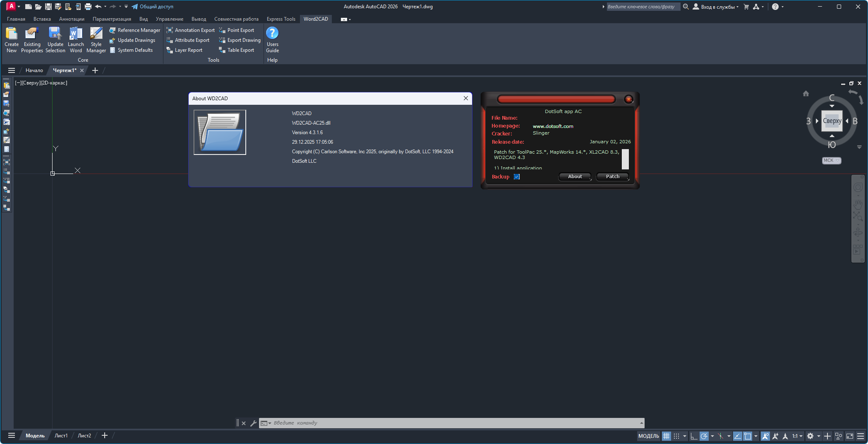Open the annotation scale 1:1 dropdown

click(797, 436)
